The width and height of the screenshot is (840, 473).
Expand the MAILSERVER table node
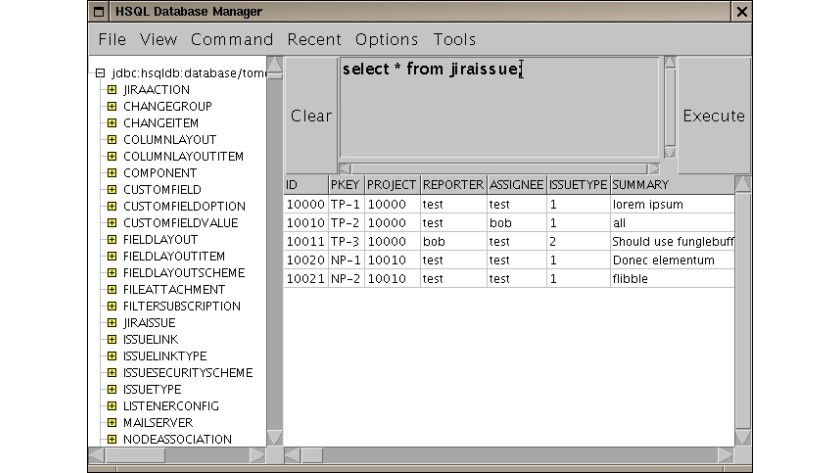(x=111, y=422)
